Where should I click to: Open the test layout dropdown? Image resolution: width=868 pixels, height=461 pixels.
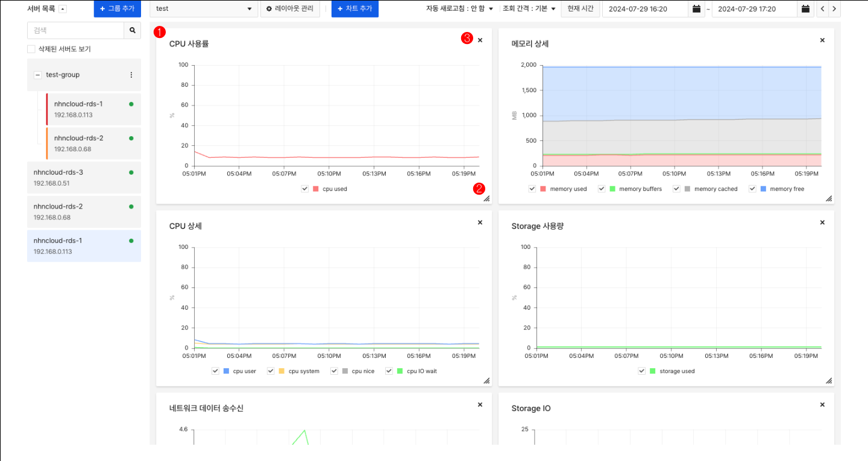click(204, 9)
